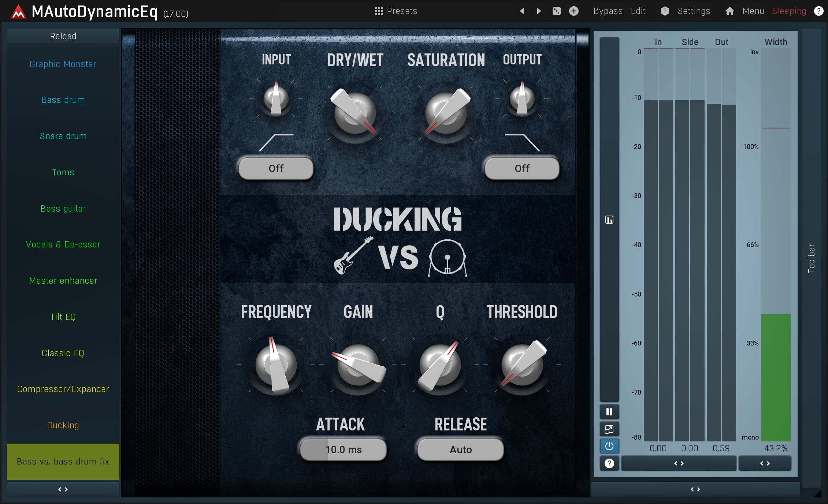Click the add preset plus icon
Screen dimensions: 828x504
point(573,11)
